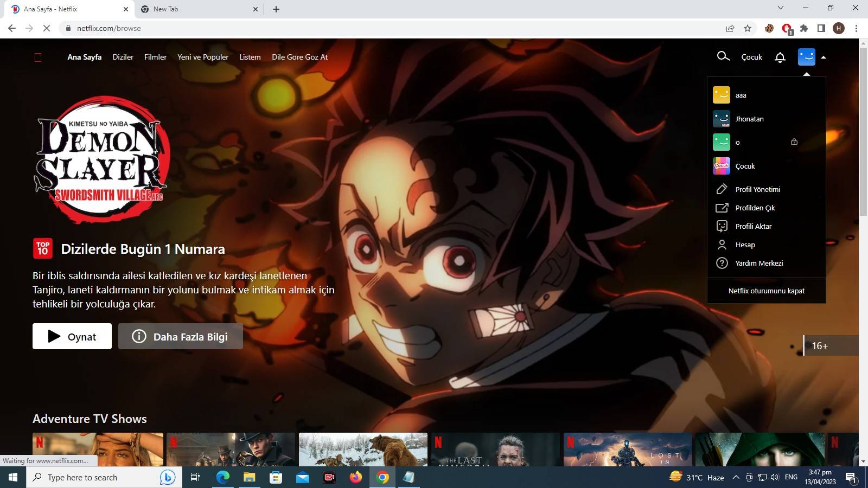Click Netflix oturumunu kapat
Screen dimensions: 868x488
pyautogui.click(x=767, y=291)
